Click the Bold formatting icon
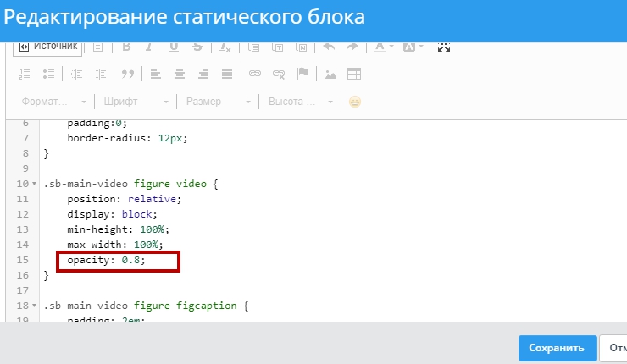This screenshot has width=627, height=364. coord(126,47)
